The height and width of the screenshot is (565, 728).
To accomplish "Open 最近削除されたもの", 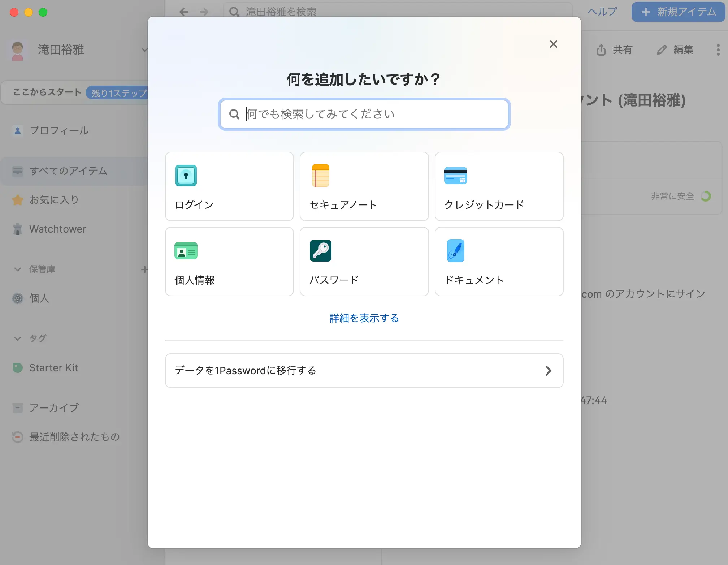I will [74, 437].
